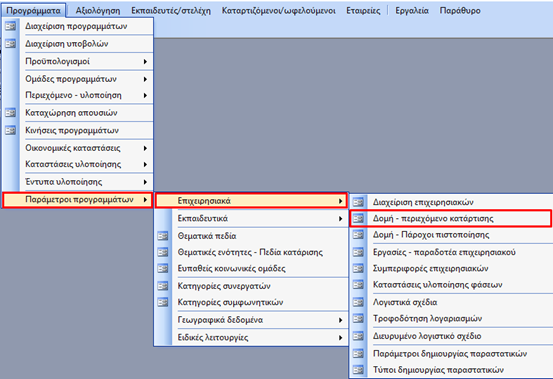This screenshot has height=379, width=553.
Task: Choose Καταχώρηση απουσιών from the menu
Action: click(78, 113)
